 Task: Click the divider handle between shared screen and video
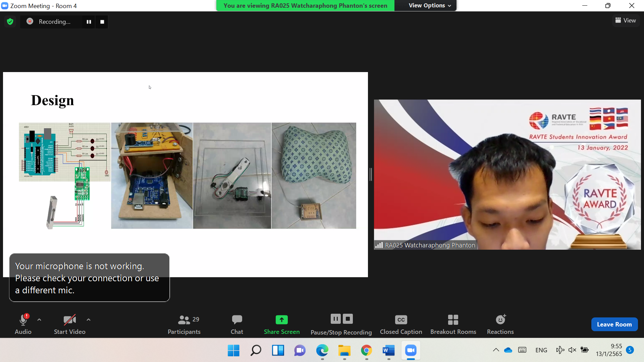pos(371,174)
